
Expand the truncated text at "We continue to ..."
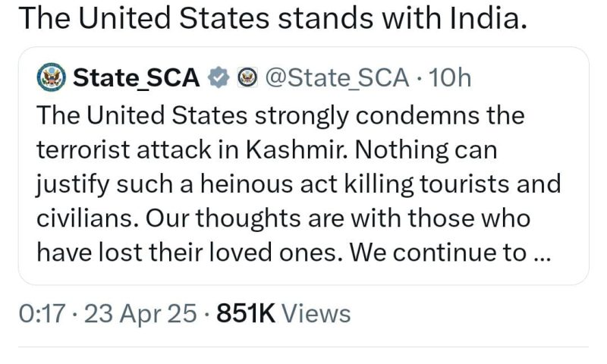450,253
